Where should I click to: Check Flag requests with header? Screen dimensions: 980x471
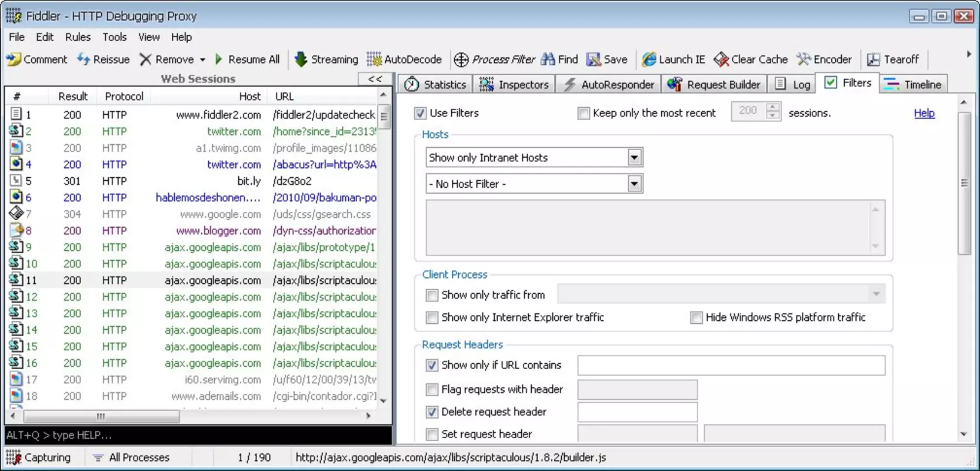tap(432, 389)
